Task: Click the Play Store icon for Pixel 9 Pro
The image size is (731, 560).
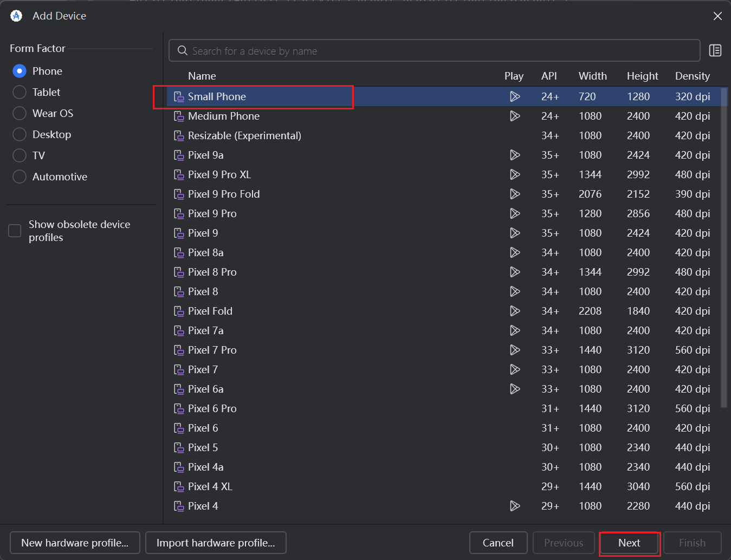Action: coord(515,213)
